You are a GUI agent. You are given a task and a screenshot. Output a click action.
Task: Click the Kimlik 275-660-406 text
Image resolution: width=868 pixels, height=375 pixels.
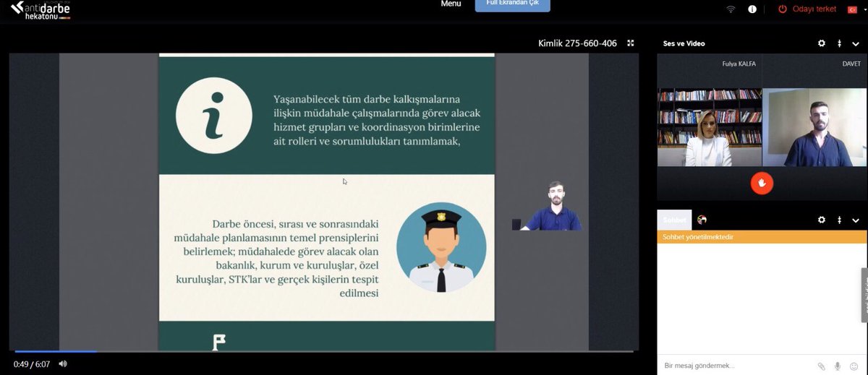click(577, 43)
